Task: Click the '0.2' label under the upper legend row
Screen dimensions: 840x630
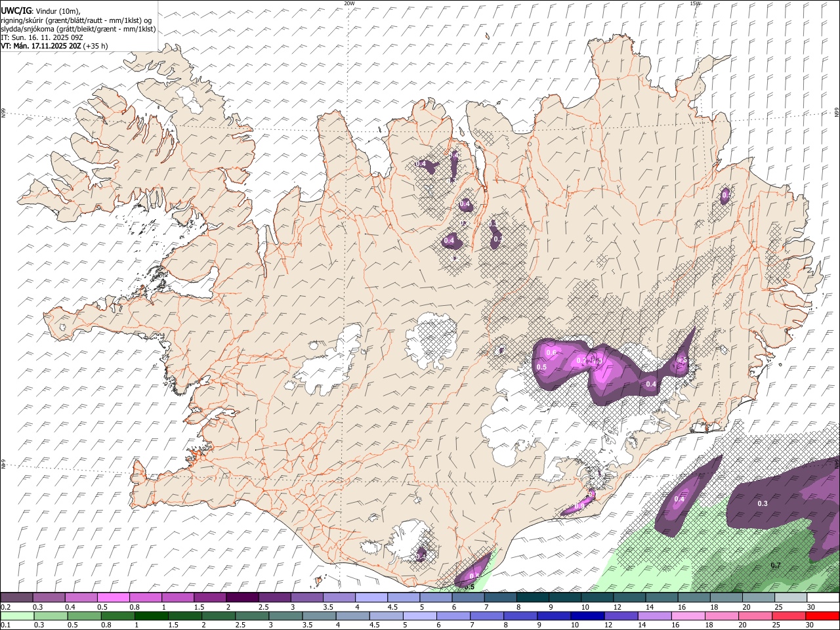Action: click(x=5, y=607)
